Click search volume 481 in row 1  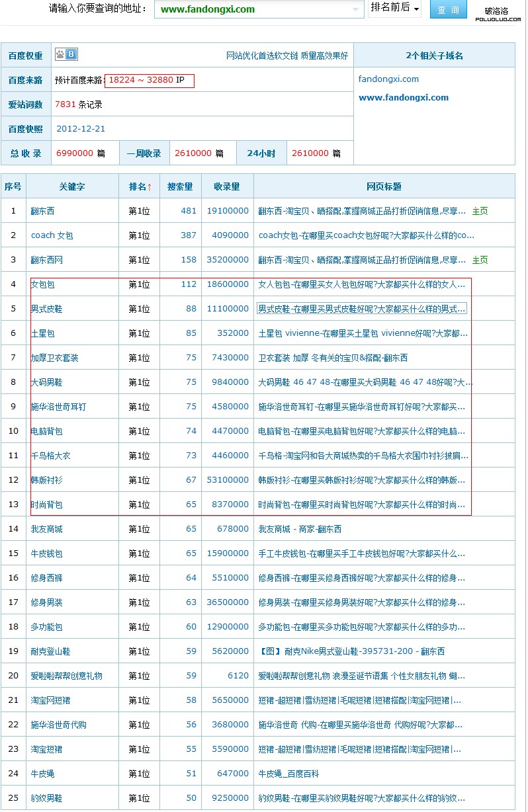click(189, 212)
